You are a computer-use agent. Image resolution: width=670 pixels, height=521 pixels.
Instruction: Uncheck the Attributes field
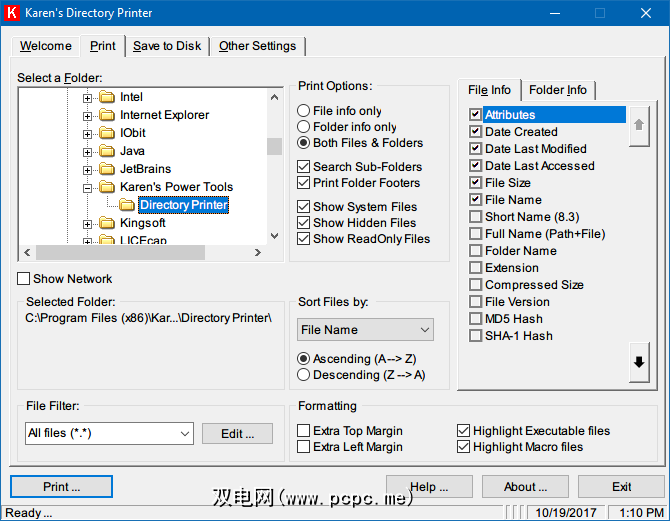(475, 115)
